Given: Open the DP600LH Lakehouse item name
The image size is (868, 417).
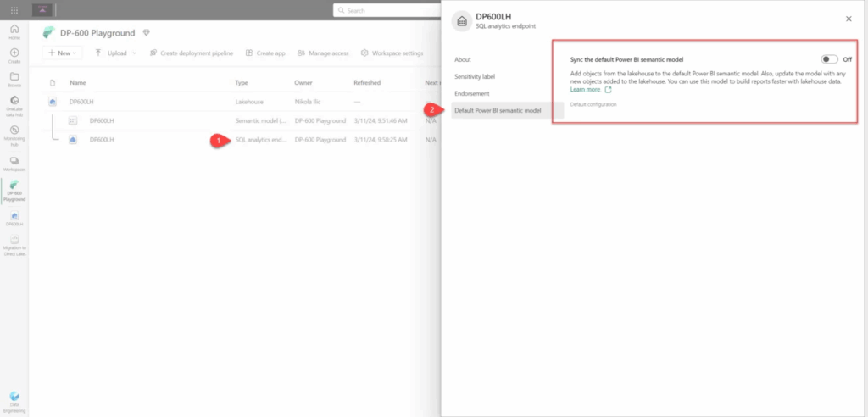Looking at the screenshot, I should tap(81, 102).
